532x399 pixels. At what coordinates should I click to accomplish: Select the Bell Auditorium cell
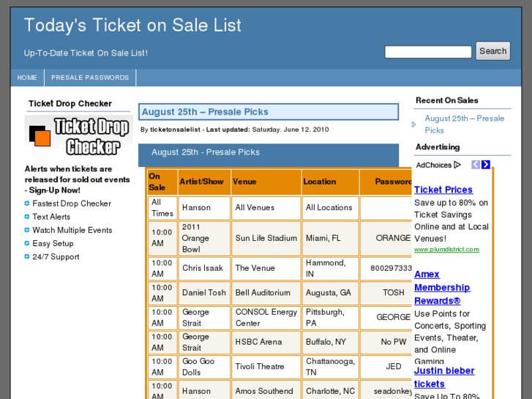pos(266,293)
